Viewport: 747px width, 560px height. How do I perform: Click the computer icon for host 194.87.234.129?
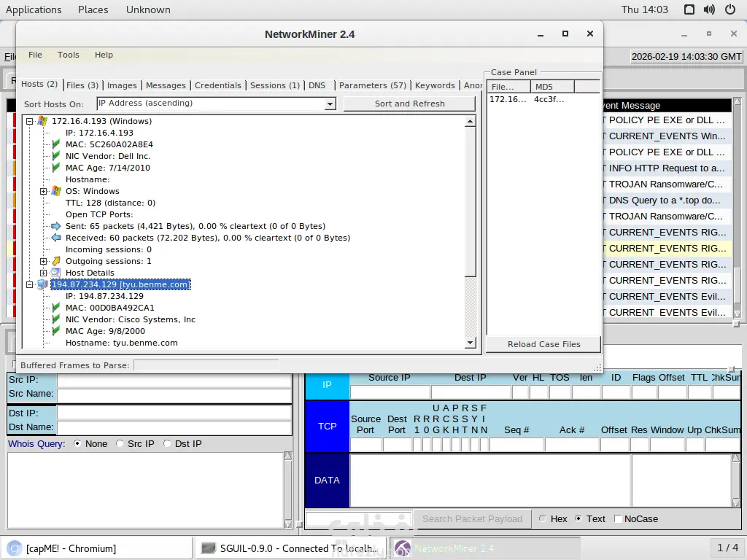(x=42, y=284)
